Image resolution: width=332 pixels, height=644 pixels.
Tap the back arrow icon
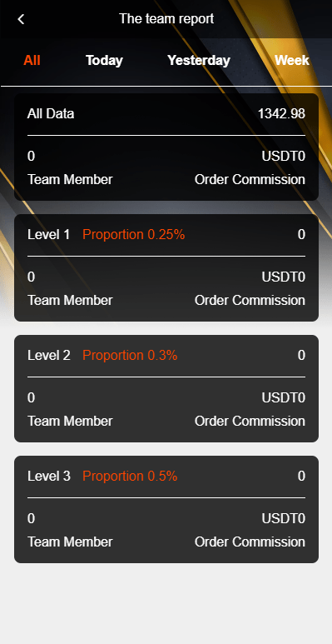21,19
